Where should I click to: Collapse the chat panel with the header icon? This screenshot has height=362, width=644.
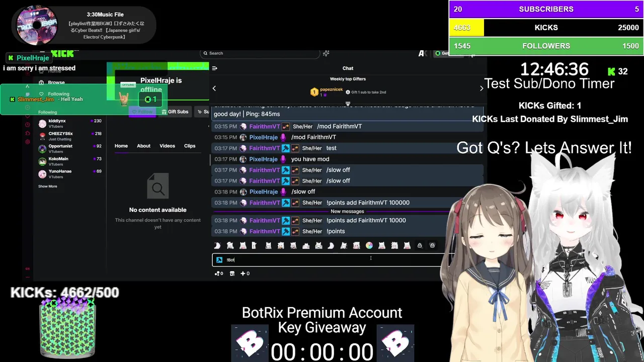coord(215,68)
